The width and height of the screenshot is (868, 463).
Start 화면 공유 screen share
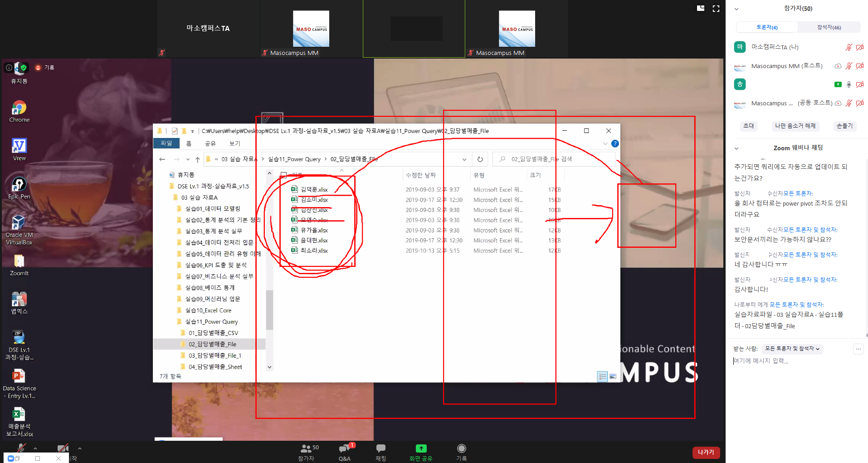pos(421,449)
